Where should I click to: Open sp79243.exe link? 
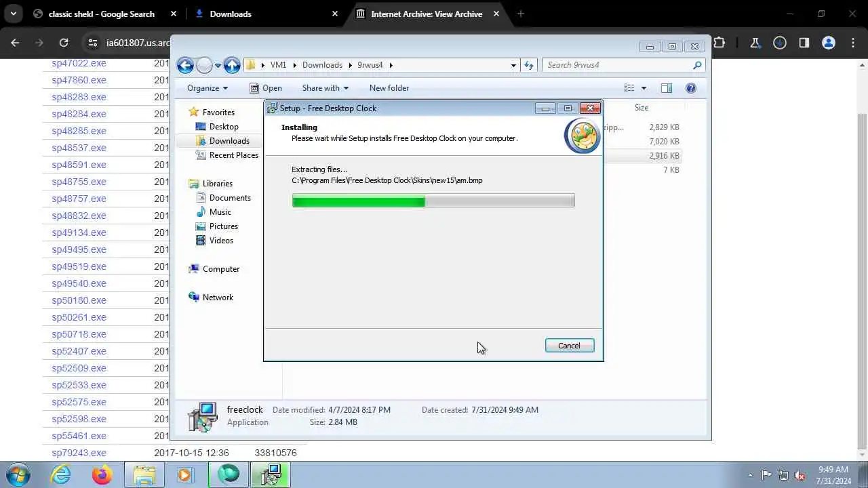(79, 453)
